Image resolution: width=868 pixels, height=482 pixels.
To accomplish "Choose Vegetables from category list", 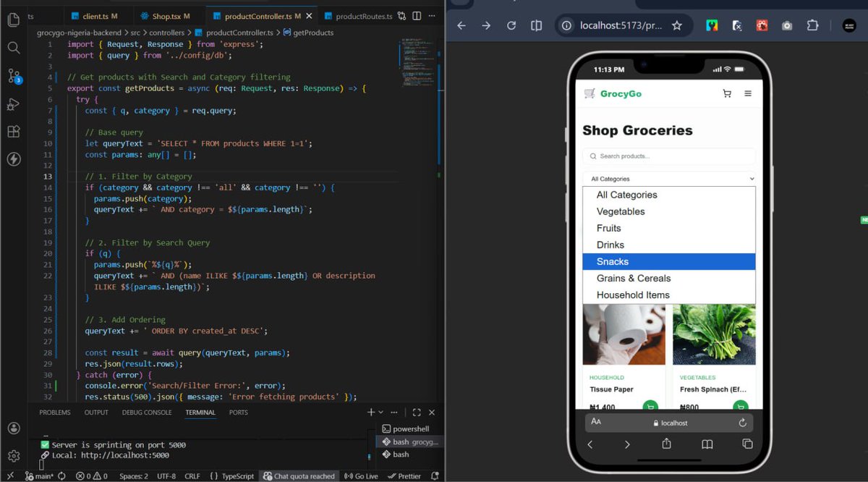I will tap(669, 211).
